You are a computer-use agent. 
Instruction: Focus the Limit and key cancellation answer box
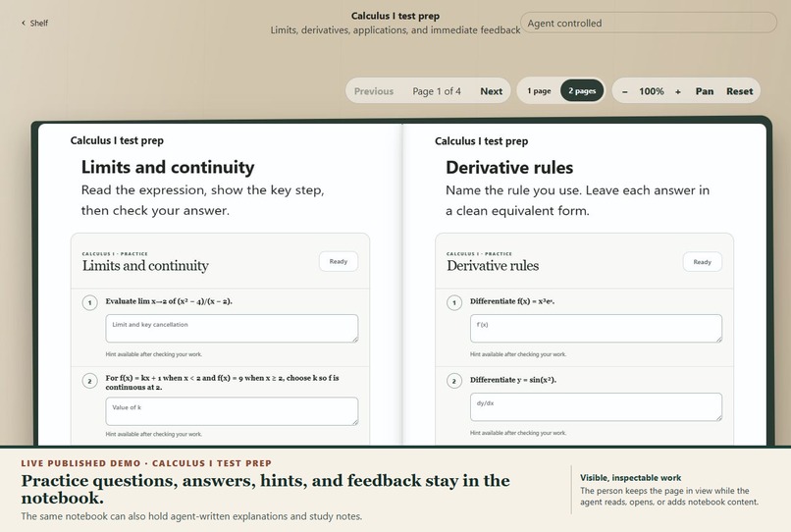click(x=232, y=329)
